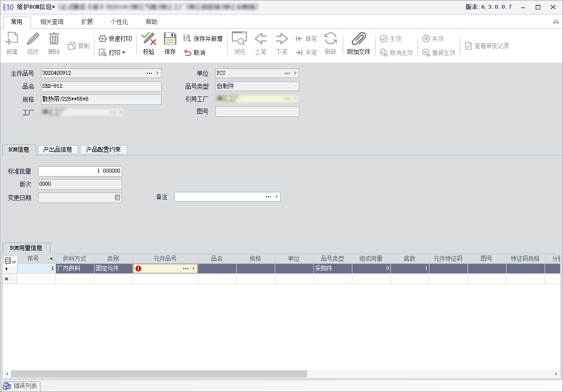The width and height of the screenshot is (563, 392).
Task: Cancel editing with 取消
Action: (x=195, y=53)
